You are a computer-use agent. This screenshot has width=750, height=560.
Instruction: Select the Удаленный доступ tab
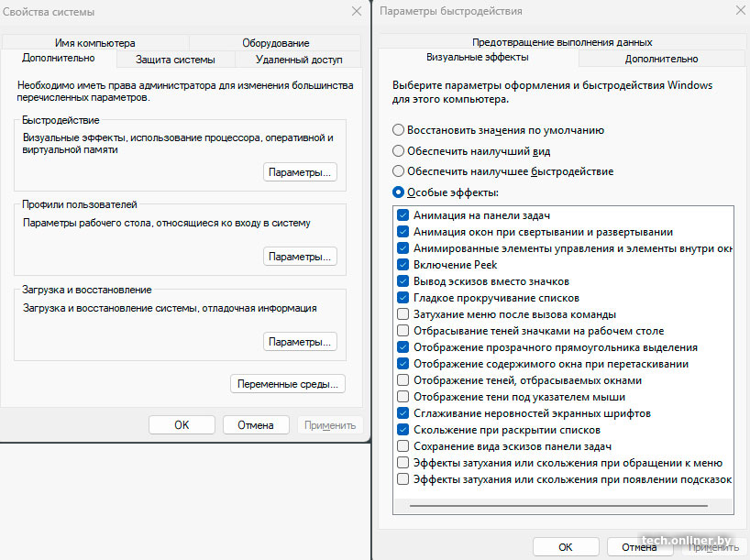pos(299,60)
